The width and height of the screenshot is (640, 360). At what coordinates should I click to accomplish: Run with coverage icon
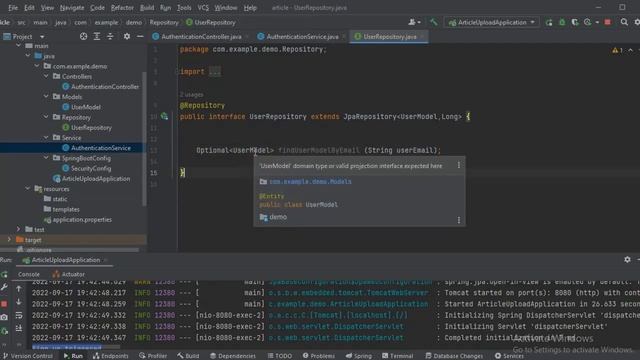[575, 22]
